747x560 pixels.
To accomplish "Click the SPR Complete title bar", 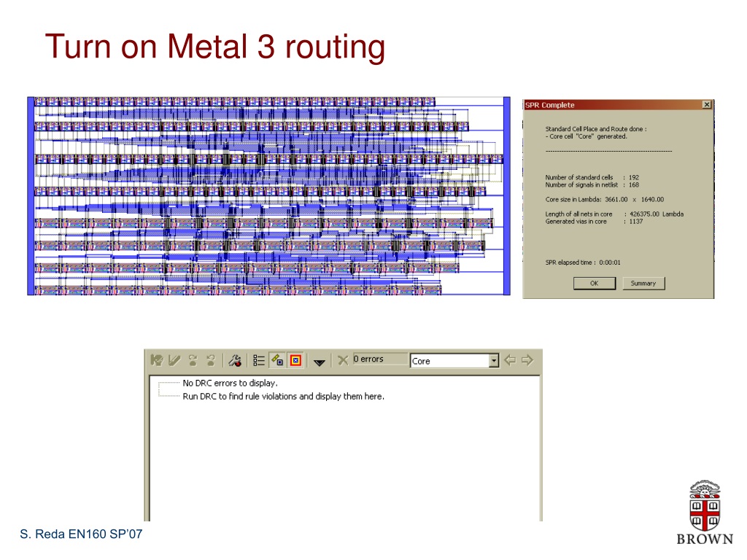I will [618, 105].
